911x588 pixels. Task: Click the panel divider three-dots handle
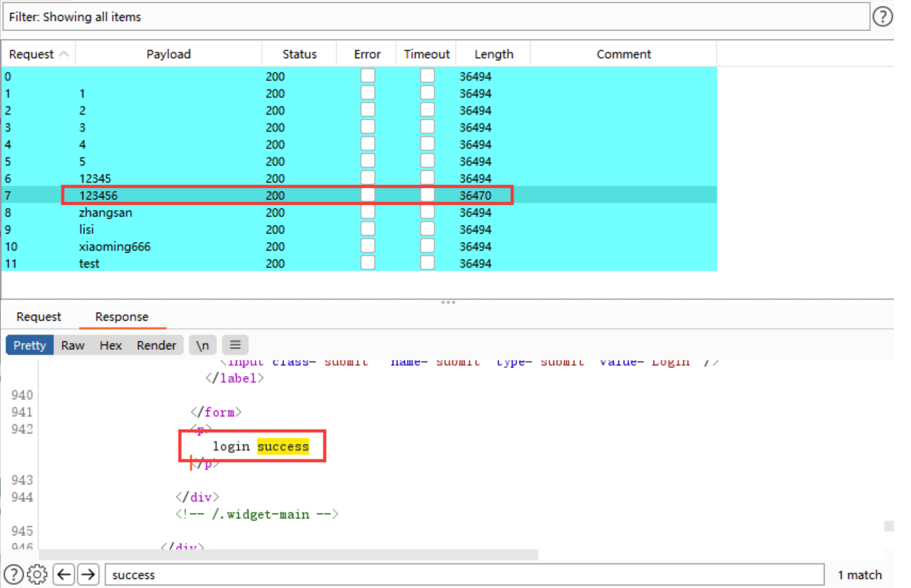click(448, 302)
